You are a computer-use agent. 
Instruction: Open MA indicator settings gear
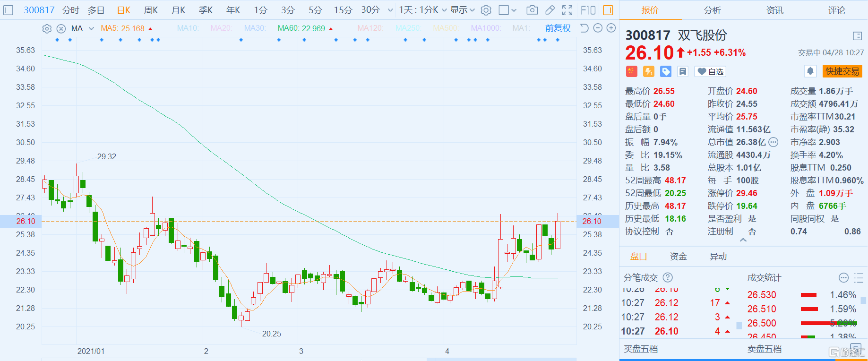(47, 28)
